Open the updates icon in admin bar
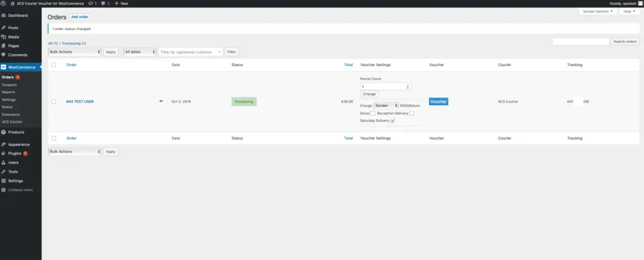The image size is (644, 260). (x=91, y=3)
